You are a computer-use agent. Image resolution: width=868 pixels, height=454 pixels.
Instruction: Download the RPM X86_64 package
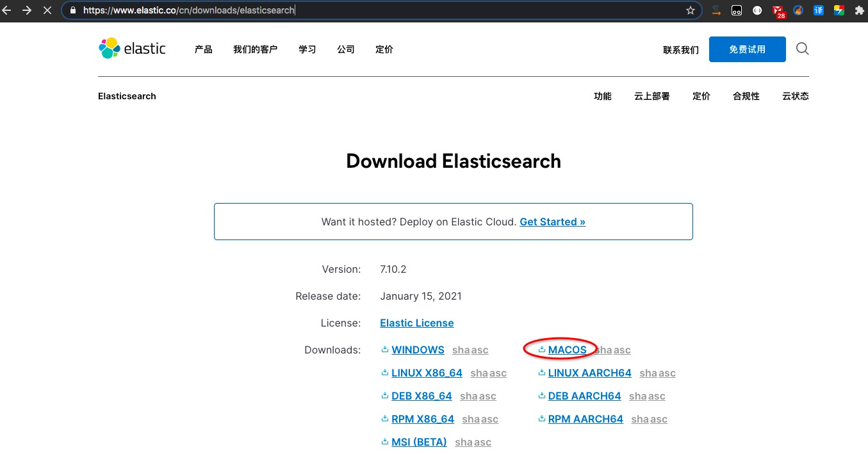click(423, 419)
